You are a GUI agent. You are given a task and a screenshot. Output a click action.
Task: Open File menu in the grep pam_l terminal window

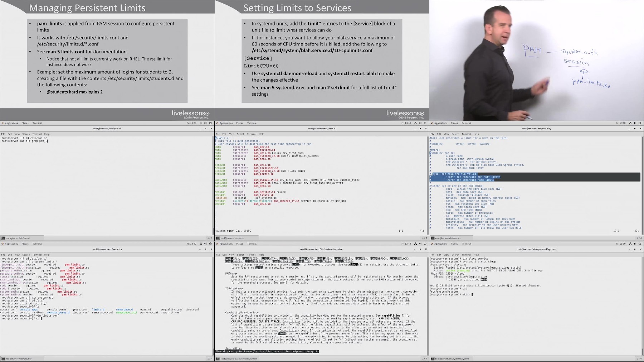pyautogui.click(x=3, y=134)
